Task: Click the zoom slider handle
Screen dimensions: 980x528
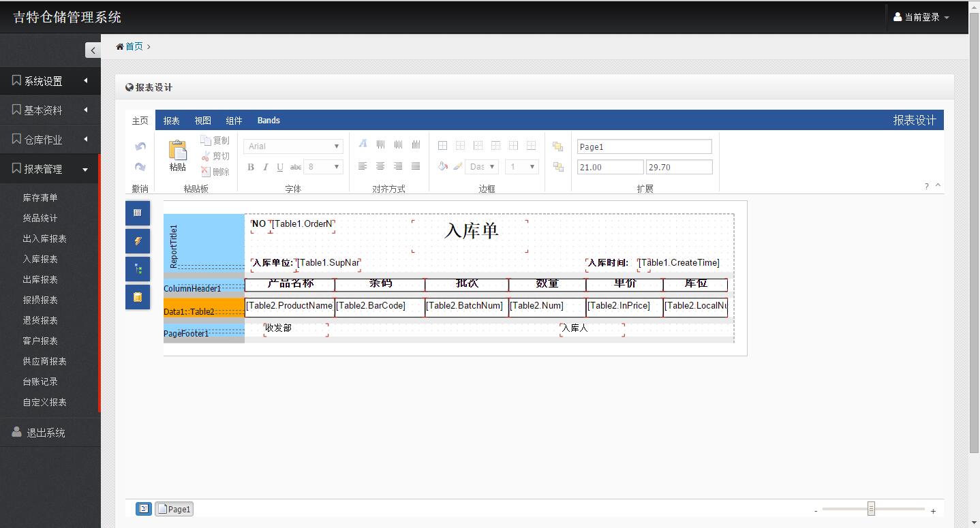Action: (871, 509)
